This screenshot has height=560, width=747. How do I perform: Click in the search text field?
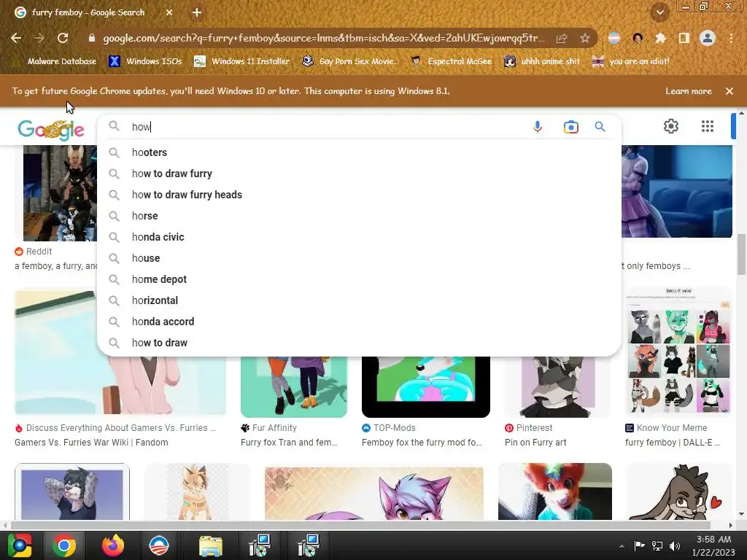coord(326,127)
